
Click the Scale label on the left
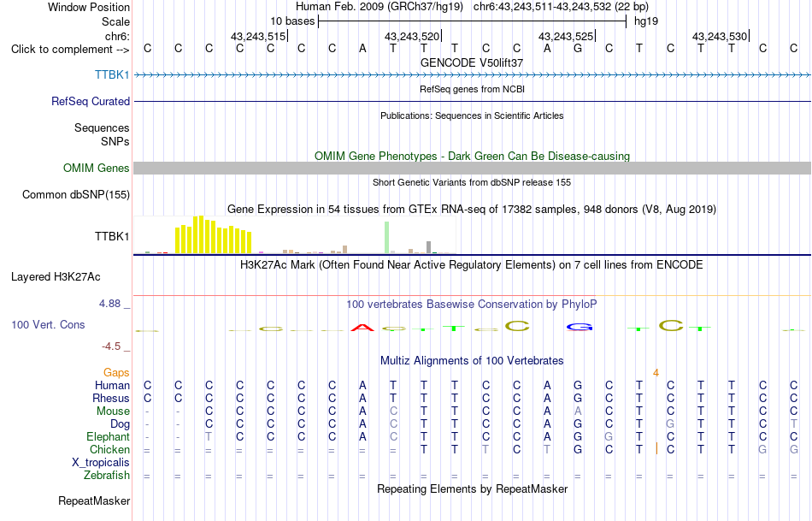coord(115,21)
